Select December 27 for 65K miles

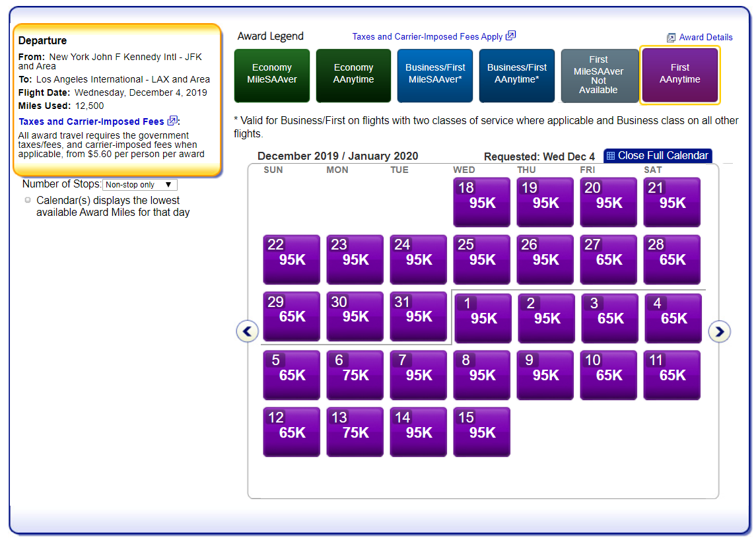tap(608, 259)
